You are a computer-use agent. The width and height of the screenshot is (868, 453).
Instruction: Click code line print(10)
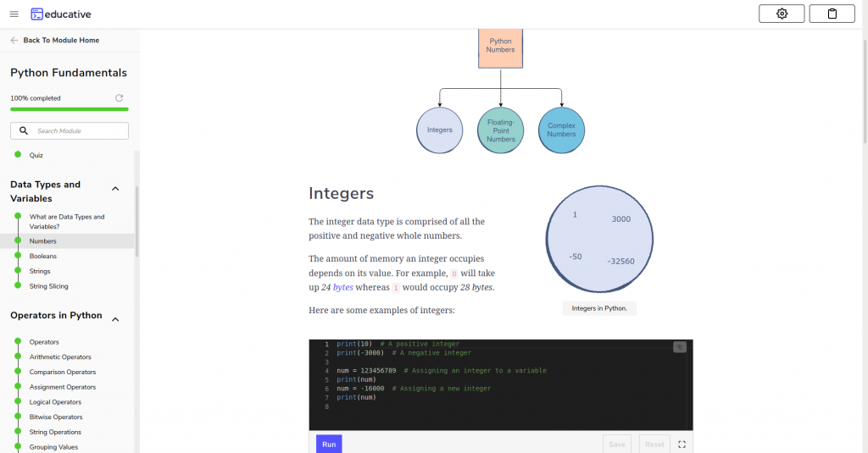398,344
